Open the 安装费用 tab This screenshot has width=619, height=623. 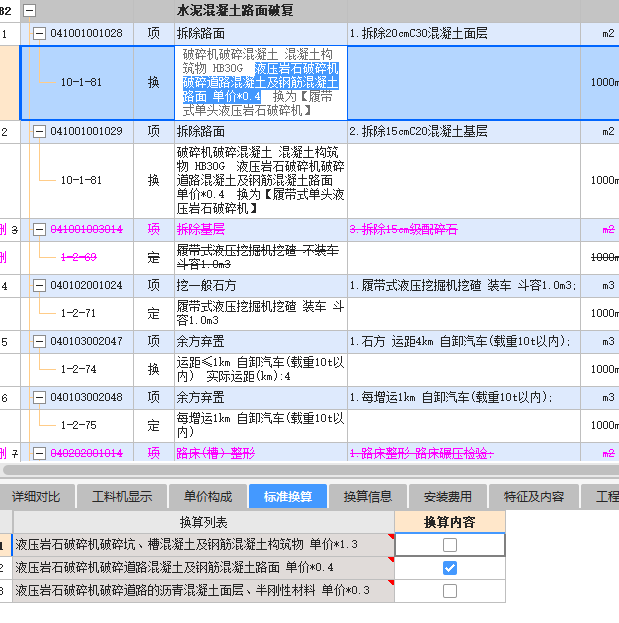[x=448, y=496]
